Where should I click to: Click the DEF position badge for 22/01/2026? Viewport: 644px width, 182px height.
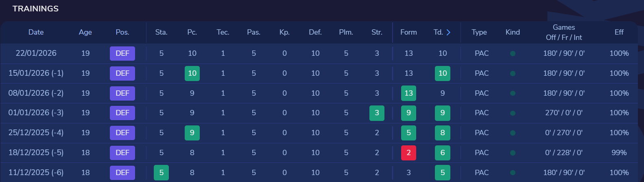coord(122,53)
